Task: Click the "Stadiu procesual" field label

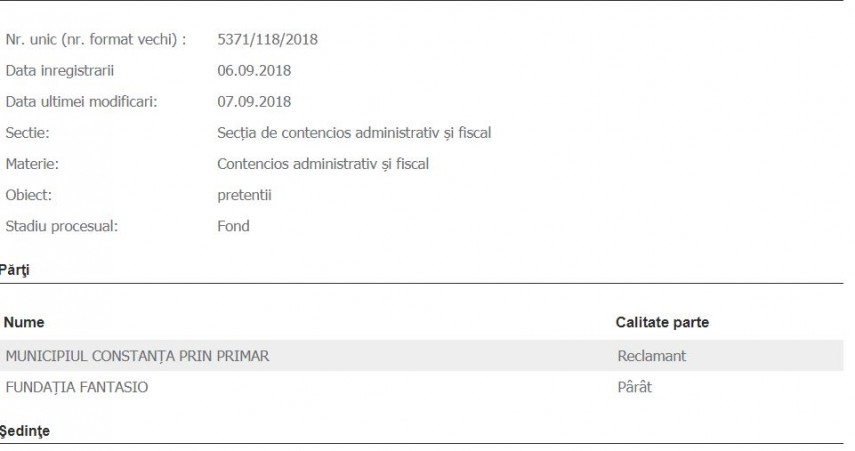Action: [62, 226]
